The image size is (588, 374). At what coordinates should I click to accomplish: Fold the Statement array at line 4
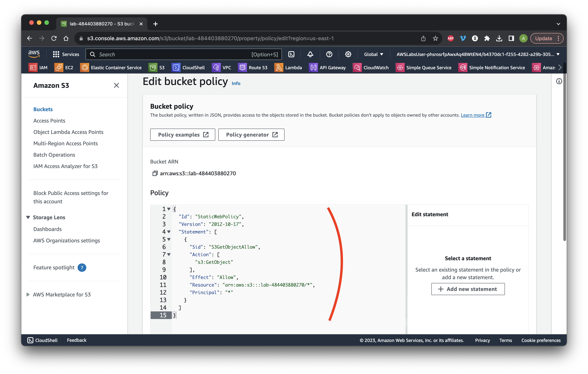169,232
